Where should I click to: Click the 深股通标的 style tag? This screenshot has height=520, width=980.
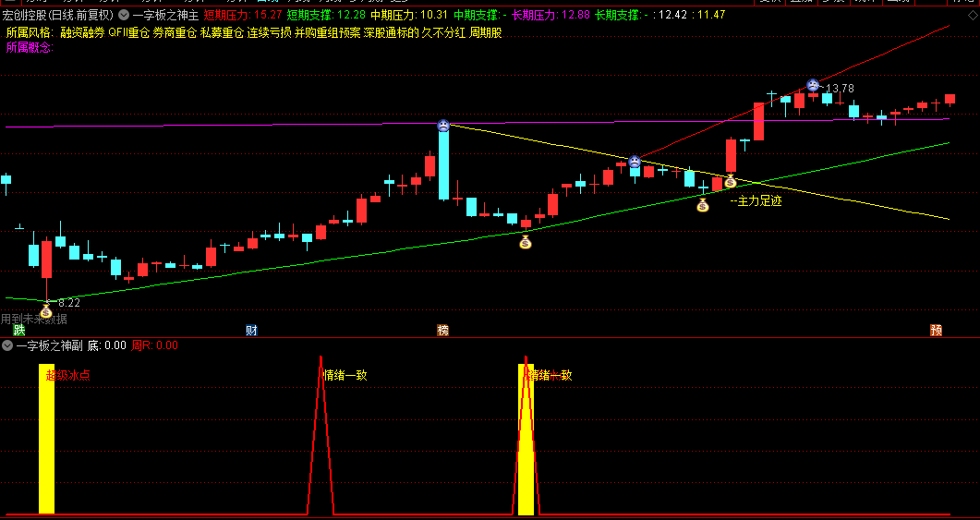[x=392, y=33]
